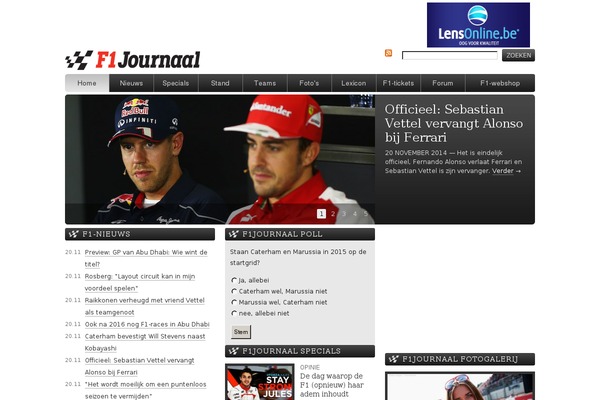Click the F1-NIEUWS section heading
This screenshot has height=400, width=600.
pyautogui.click(x=106, y=234)
